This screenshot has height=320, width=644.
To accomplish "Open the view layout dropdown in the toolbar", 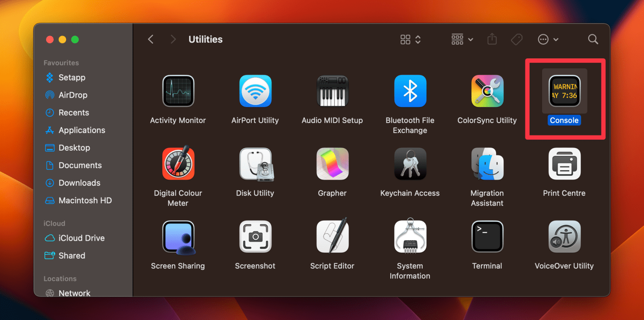I will click(410, 39).
